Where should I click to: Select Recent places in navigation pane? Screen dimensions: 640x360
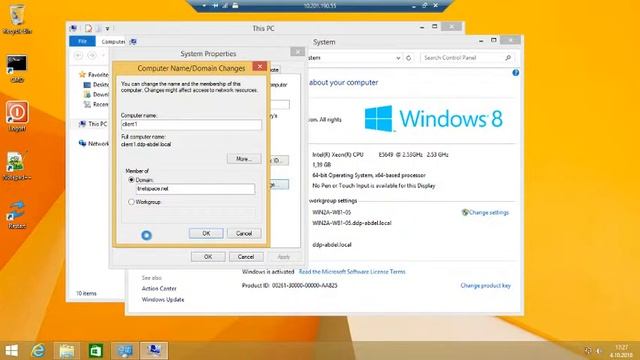pos(96,104)
